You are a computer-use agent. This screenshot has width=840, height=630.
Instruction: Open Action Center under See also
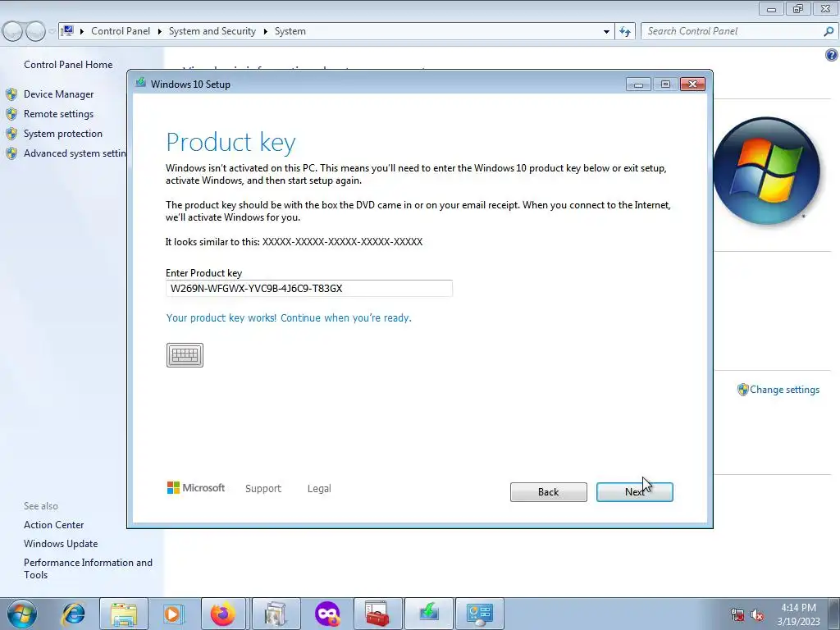coord(53,525)
